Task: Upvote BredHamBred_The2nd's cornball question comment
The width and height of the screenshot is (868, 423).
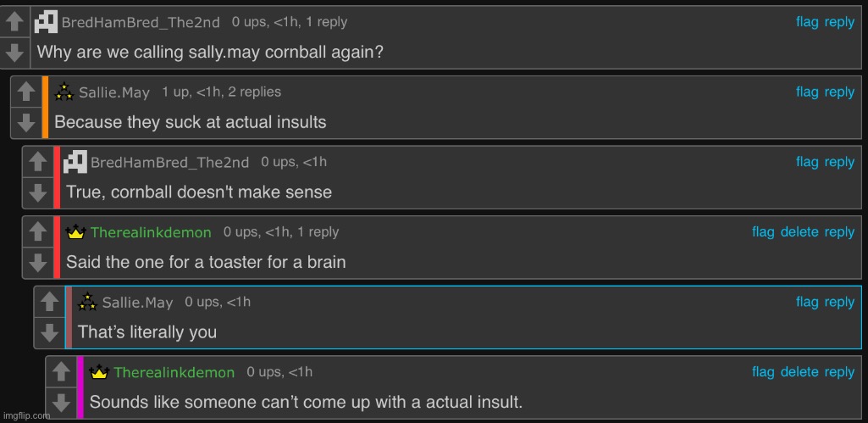Action: (x=14, y=22)
